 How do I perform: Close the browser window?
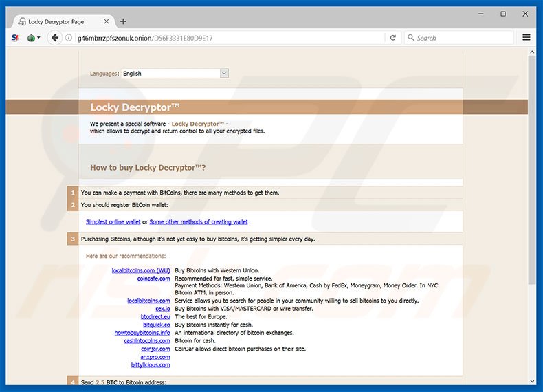(525, 14)
